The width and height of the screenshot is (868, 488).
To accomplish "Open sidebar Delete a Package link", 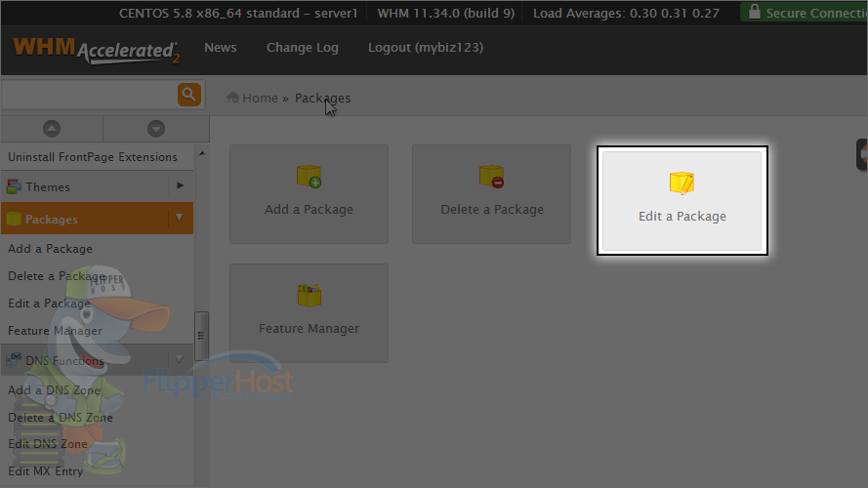I will point(57,276).
